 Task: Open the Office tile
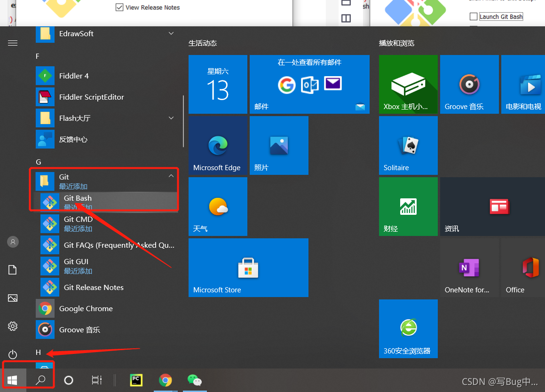[x=523, y=267]
